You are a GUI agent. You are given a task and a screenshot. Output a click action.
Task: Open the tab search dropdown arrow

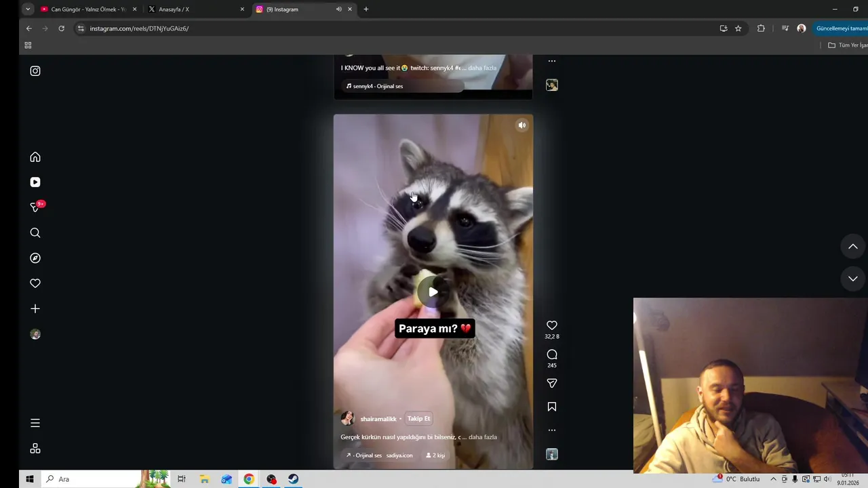28,9
